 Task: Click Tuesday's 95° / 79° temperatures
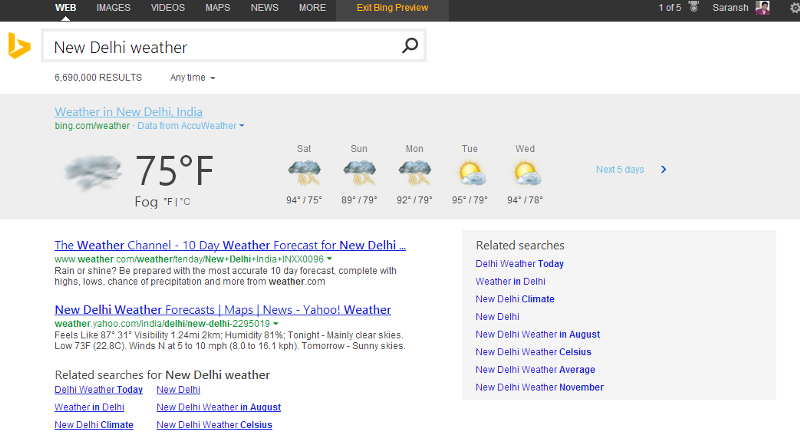pyautogui.click(x=469, y=200)
